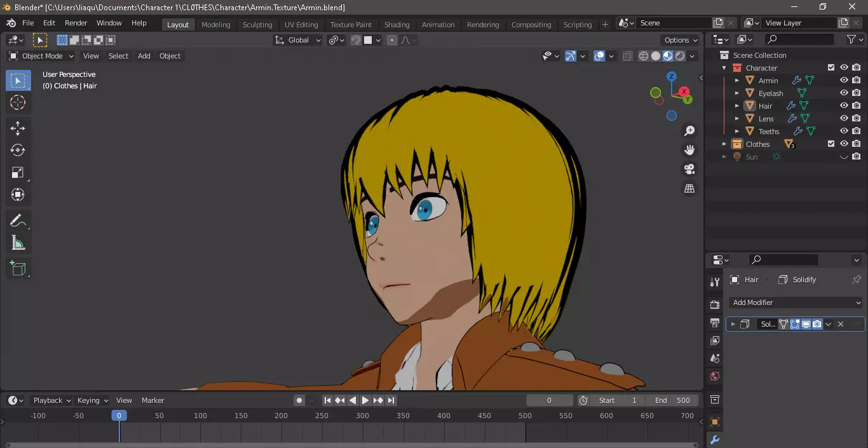
Task: Add a new workspace with plus icon
Action: click(x=605, y=24)
